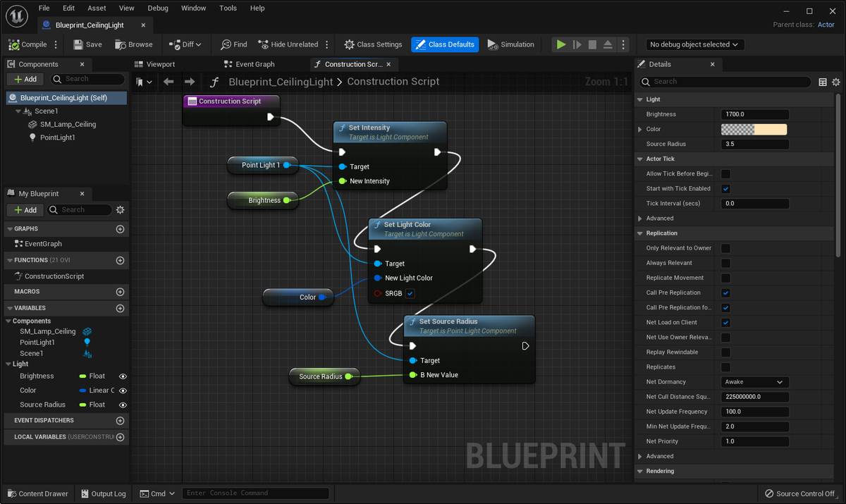Open the debug object selector dropdown
The image size is (846, 504).
point(694,44)
